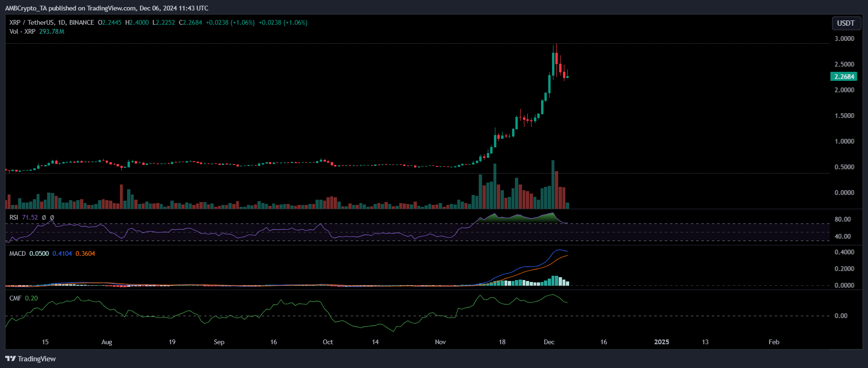Click the 2025 label on time axis
The image size is (868, 368).
661,342
